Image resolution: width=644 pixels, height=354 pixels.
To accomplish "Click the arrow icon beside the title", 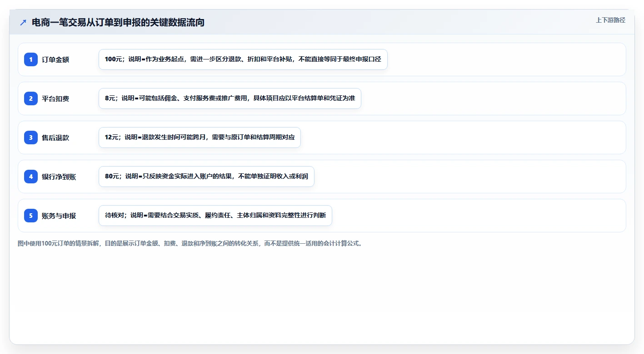I will (x=23, y=22).
